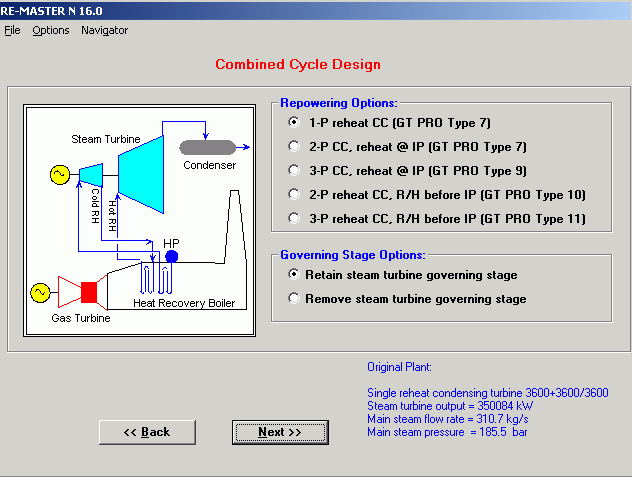Image resolution: width=632 pixels, height=477 pixels.
Task: Click the Main steam pressure = 185.5 bar text
Action: (x=447, y=432)
